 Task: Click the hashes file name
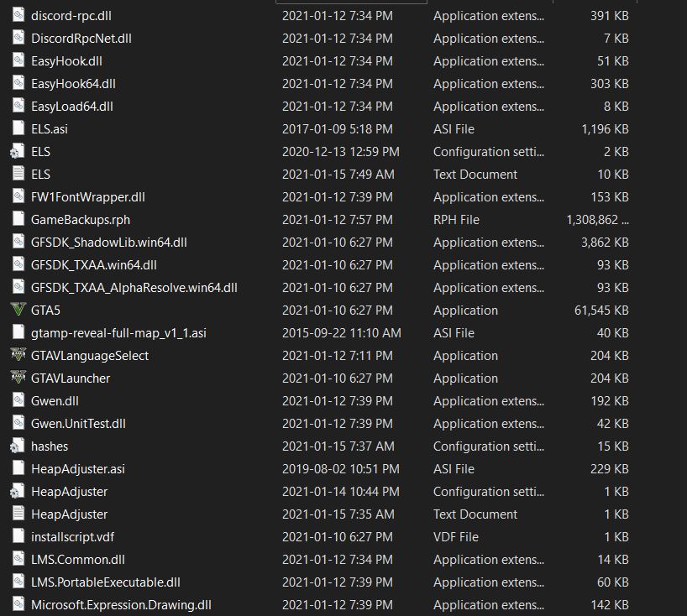[x=50, y=446]
